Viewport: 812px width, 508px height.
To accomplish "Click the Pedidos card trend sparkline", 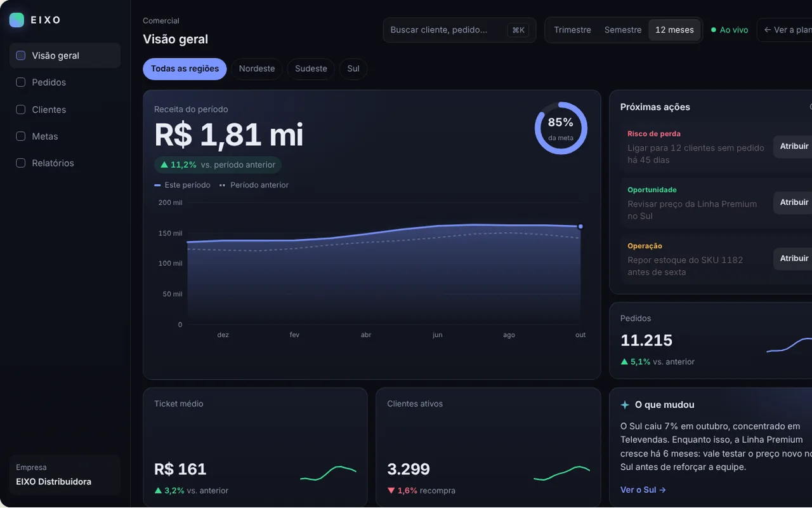I will click(x=789, y=345).
